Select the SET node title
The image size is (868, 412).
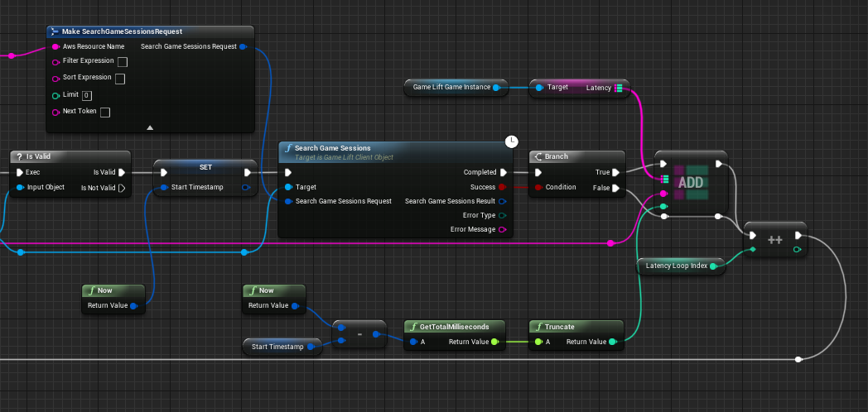point(205,166)
